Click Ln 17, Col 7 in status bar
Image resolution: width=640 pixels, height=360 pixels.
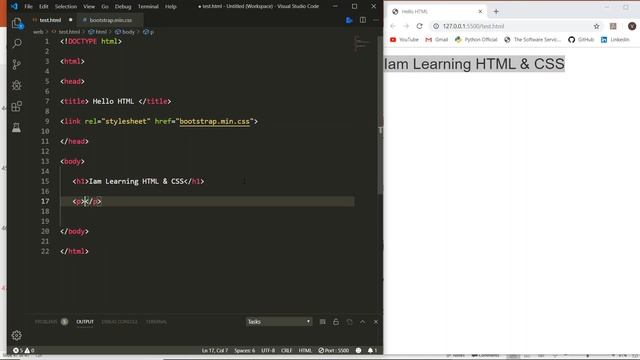(215, 350)
